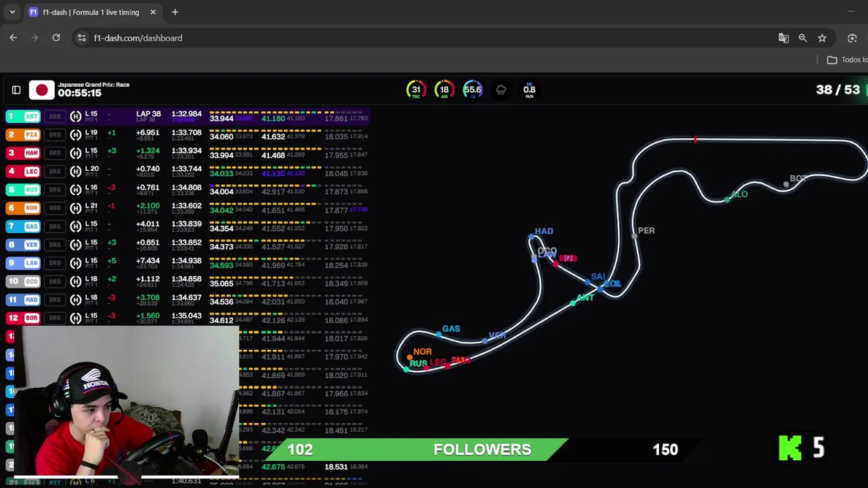
Task: Click the hard tyre icon in OCO row
Action: point(75,281)
